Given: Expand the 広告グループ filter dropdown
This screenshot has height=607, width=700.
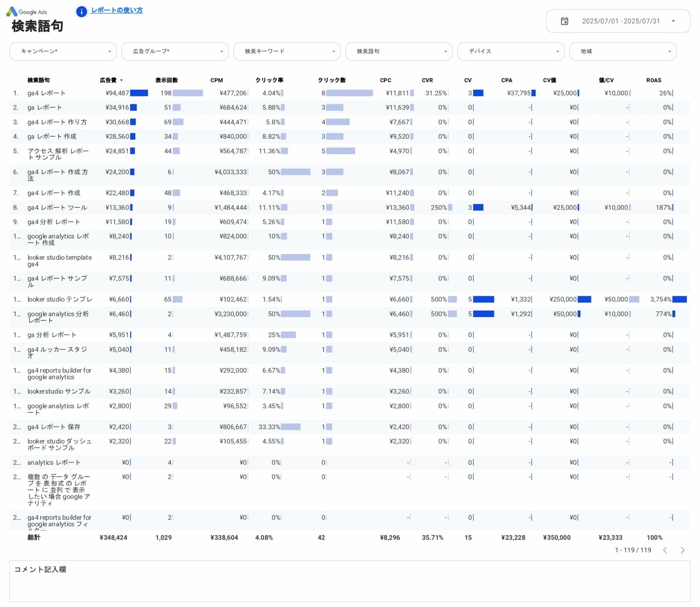Looking at the screenshot, I should [175, 51].
